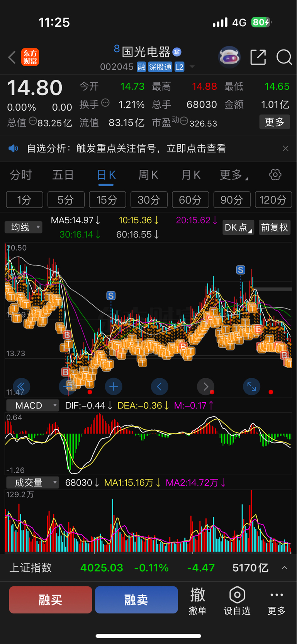297x644 pixels.
Task: Expand stock code dropdown triangle
Action: 192,67
